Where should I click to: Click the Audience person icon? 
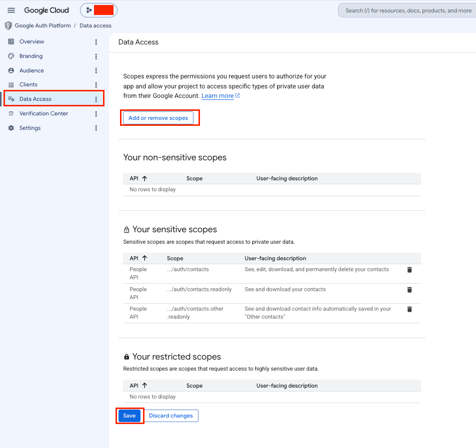(11, 70)
